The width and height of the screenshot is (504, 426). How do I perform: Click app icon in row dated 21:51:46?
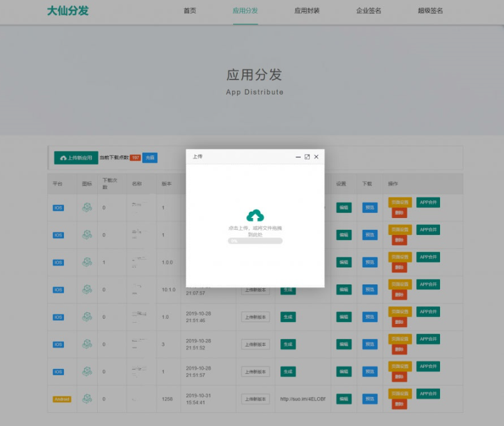click(x=87, y=317)
